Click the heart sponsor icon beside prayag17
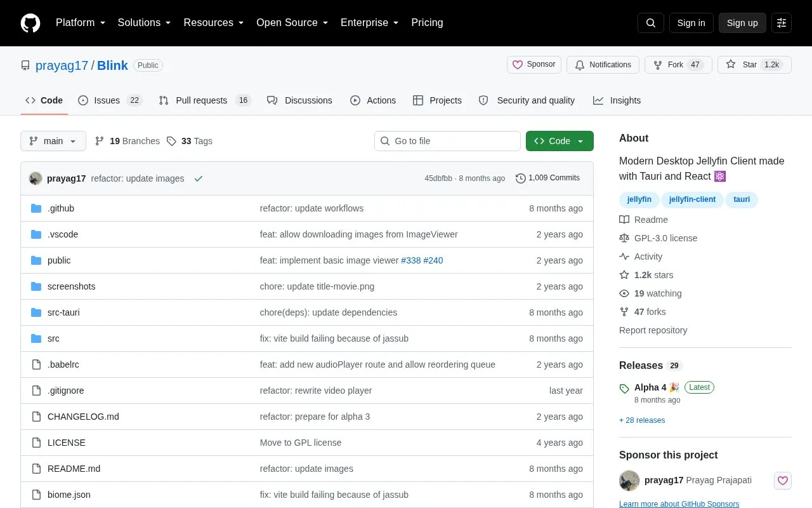This screenshot has width=812, height=508. [x=783, y=481]
